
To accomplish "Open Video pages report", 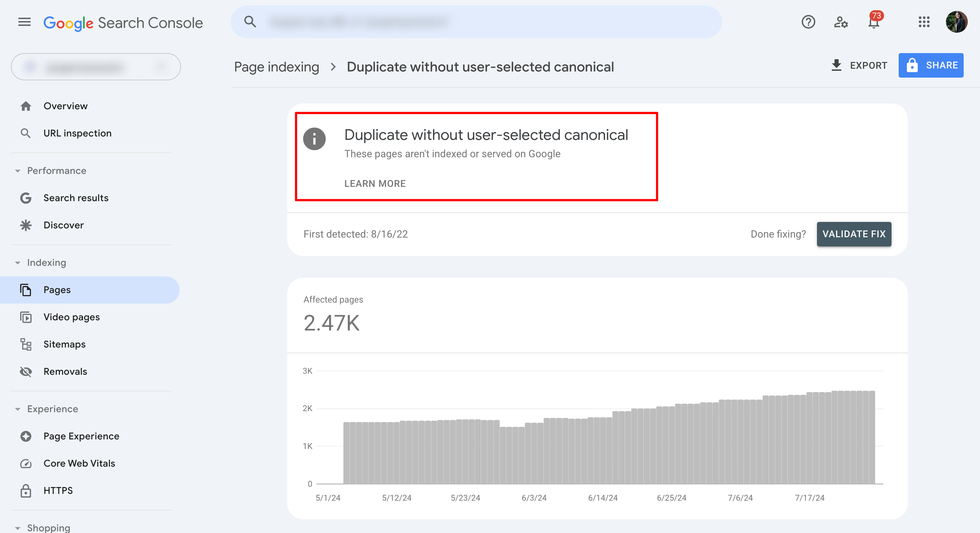I will (71, 317).
